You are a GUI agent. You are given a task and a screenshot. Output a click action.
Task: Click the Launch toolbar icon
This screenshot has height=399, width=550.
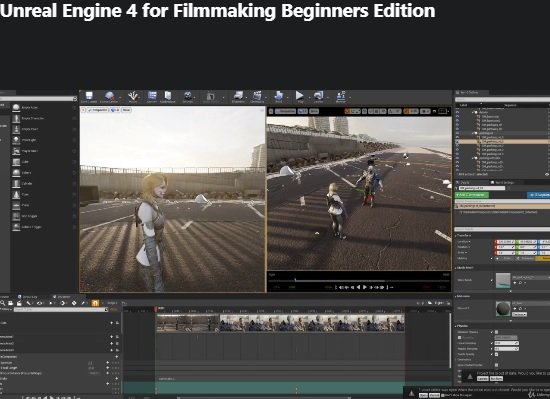(318, 96)
